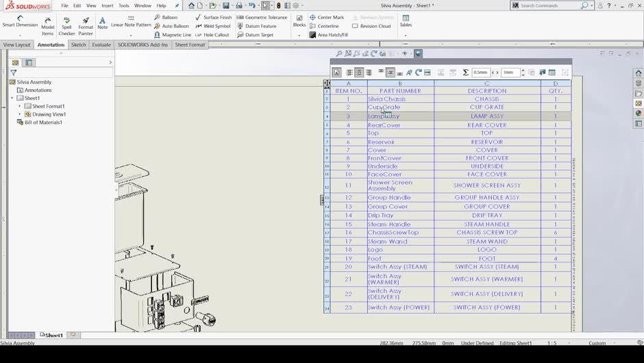Open the Insert menu

(x=107, y=5)
